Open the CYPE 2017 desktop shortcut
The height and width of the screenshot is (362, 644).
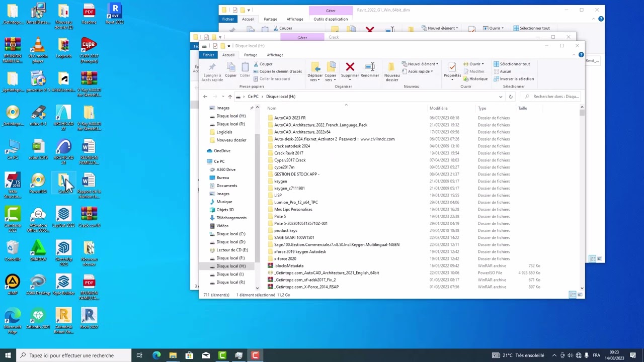(x=89, y=50)
